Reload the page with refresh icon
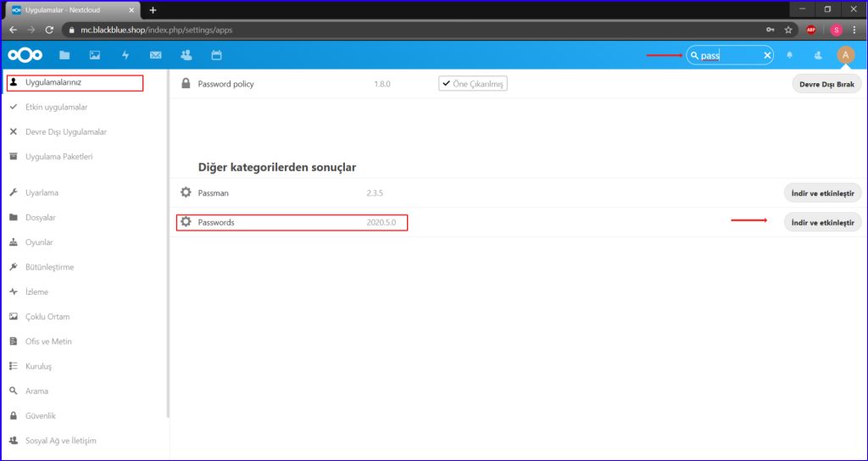Image resolution: width=868 pixels, height=461 pixels. pos(48,30)
